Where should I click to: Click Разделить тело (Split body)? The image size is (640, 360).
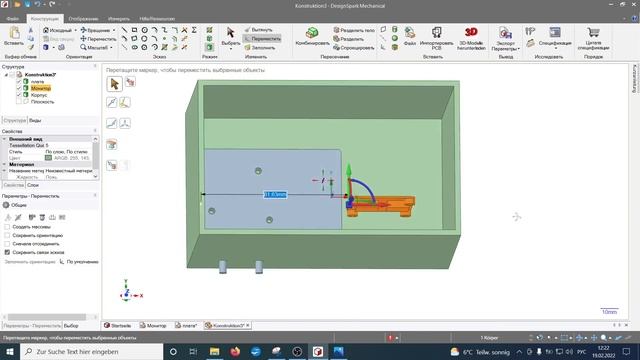pos(354,30)
